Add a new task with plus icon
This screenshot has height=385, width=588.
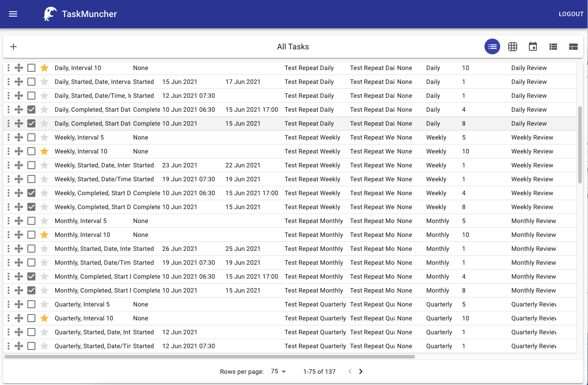[x=13, y=47]
